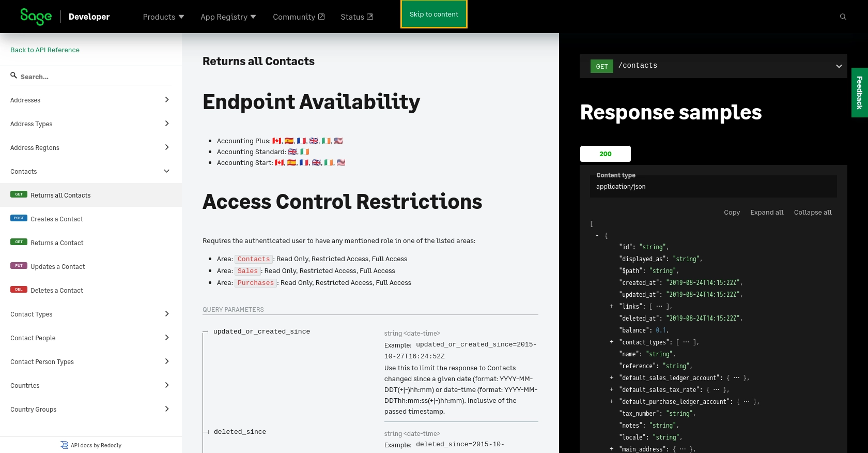The height and width of the screenshot is (453, 868).
Task: Click the deleted_since parameter name
Action: (x=240, y=432)
